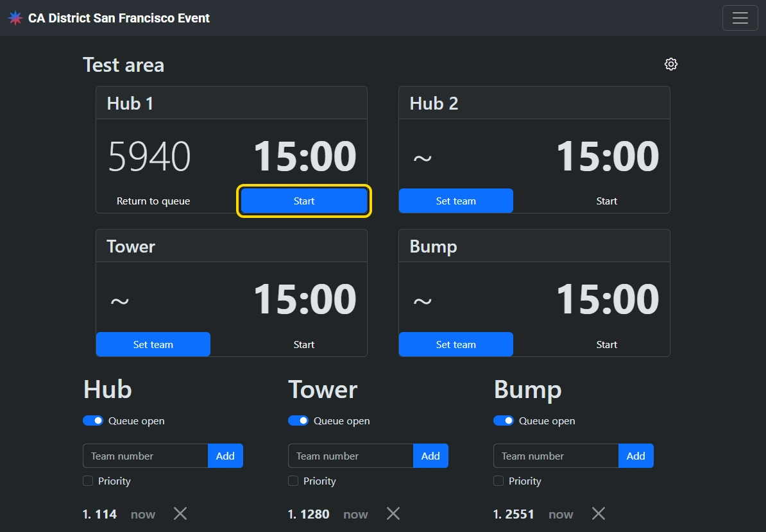Screen dimensions: 766x532
Task: Toggle Tower Queue open switch
Action: (298, 420)
